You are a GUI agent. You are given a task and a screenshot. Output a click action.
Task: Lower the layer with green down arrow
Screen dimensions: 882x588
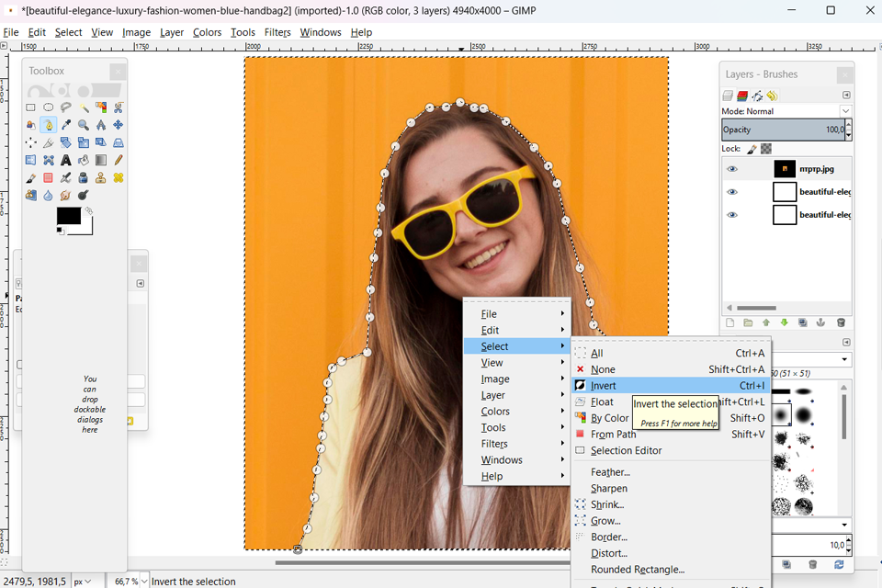[784, 322]
